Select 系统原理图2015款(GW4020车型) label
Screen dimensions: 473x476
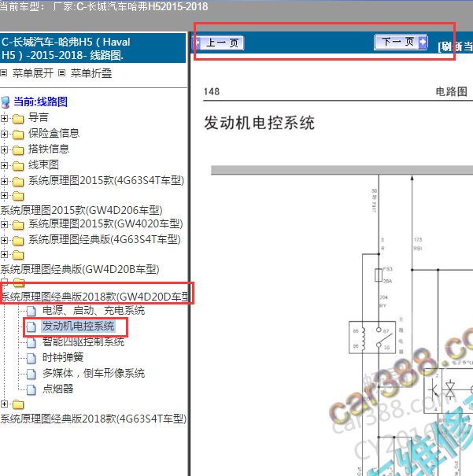click(105, 224)
